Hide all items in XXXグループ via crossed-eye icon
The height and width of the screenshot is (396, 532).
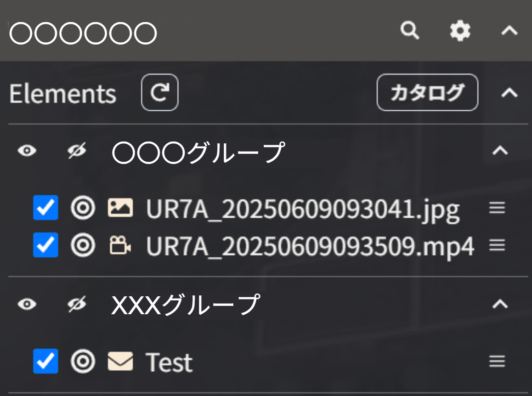(x=77, y=304)
